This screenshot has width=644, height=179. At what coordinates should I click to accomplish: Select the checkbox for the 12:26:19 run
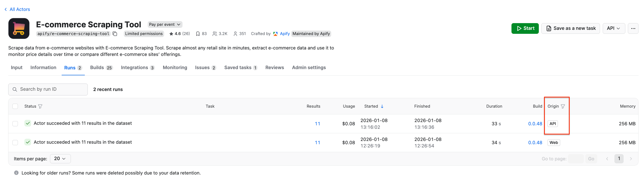point(15,142)
